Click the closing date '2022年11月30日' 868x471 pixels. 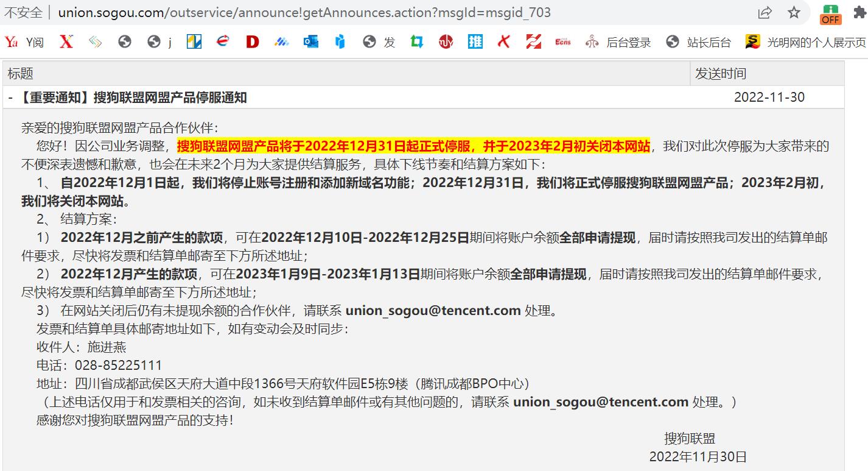pos(698,457)
